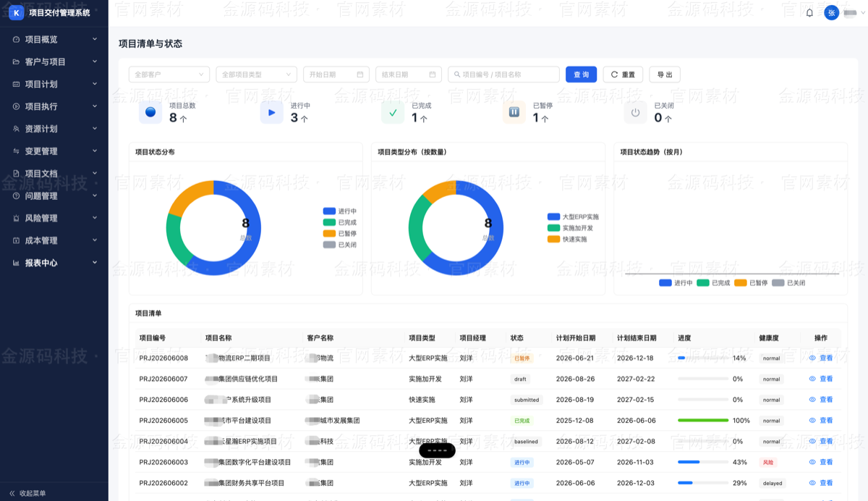Select 项目概览 menu item
The height and width of the screenshot is (501, 868).
pyautogui.click(x=54, y=40)
